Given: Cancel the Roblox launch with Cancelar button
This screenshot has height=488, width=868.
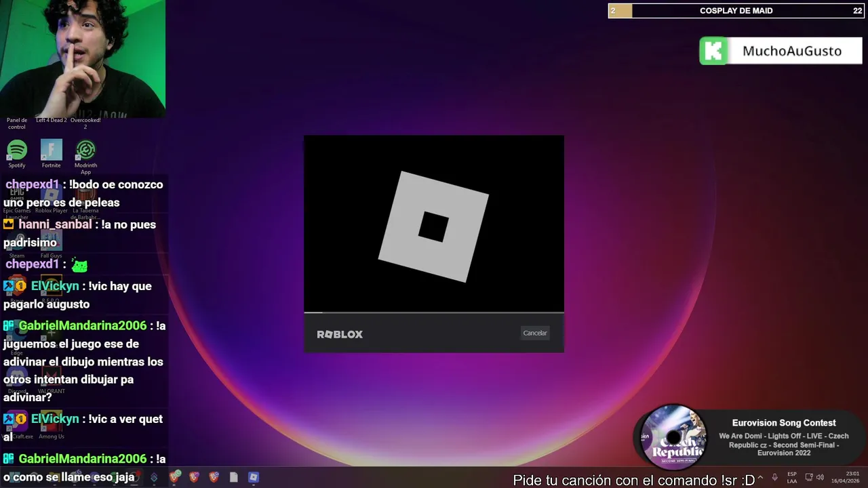Looking at the screenshot, I should 535,333.
